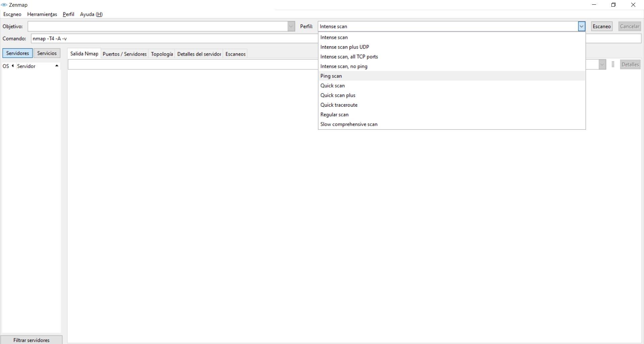Screen dimensions: 644x344
Task: Click the Zenmap eye icon in title bar
Action: tap(4, 5)
